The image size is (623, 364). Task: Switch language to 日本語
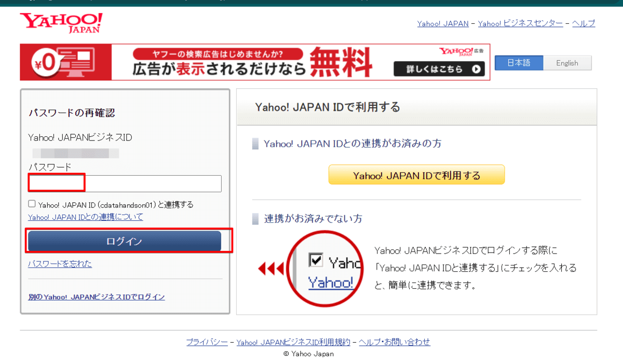(519, 63)
